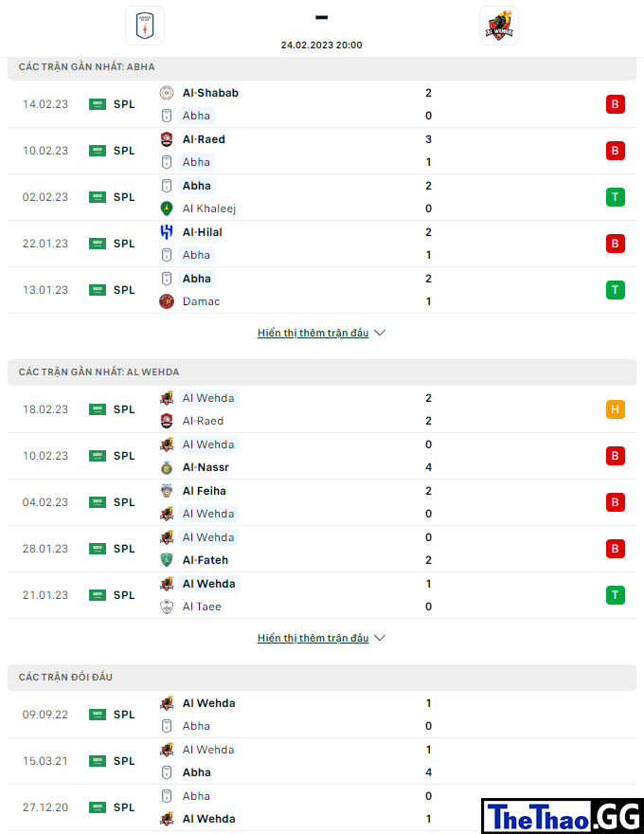Click the Abha club crest in header
The height and width of the screenshot is (834, 644).
pos(145,26)
